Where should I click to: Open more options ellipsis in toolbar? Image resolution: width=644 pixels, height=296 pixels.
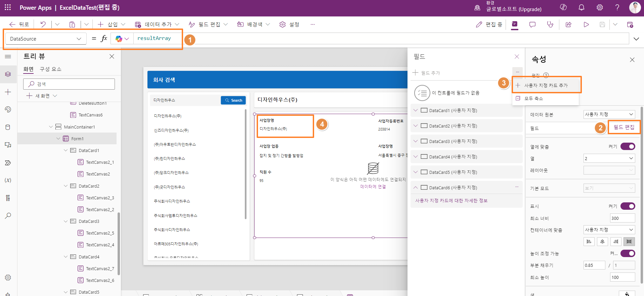312,24
